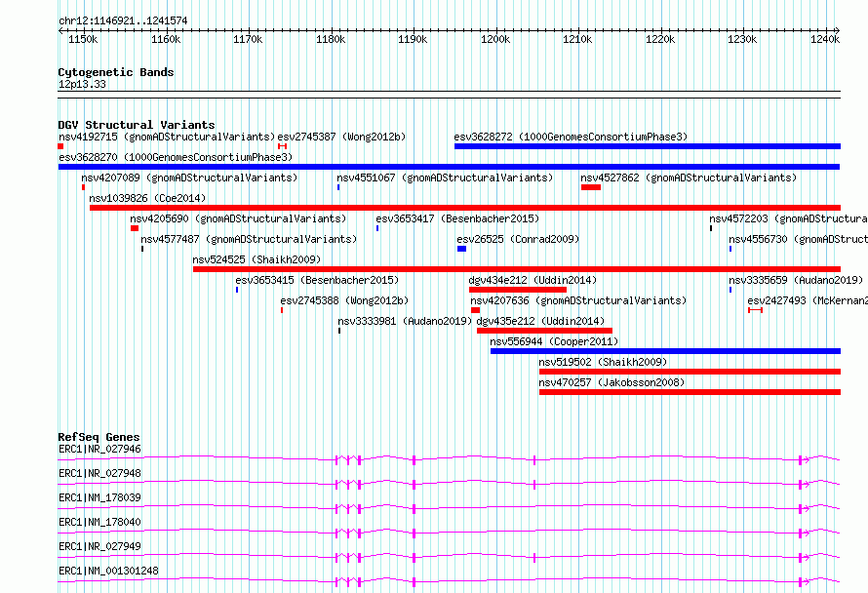Viewport: 868px width, 593px height.
Task: Click the 1150k ruler position
Action: coord(83,39)
